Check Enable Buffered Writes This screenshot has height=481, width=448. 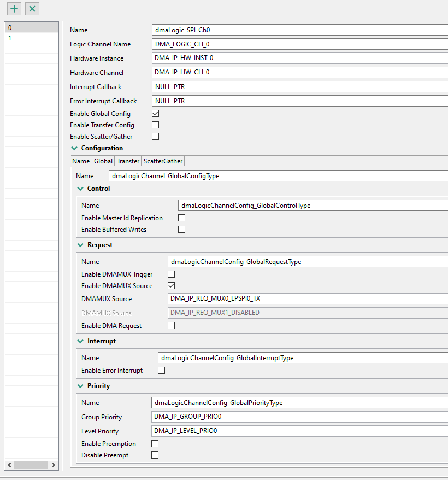(181, 229)
